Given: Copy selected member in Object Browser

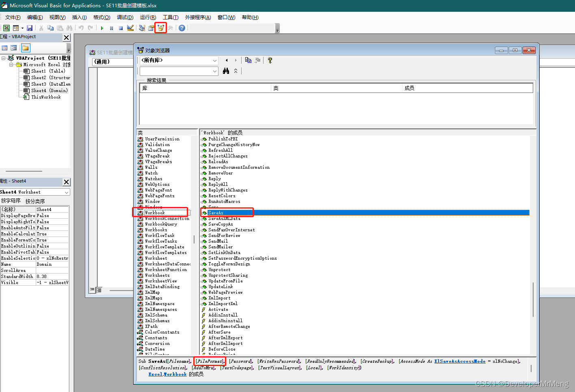Looking at the screenshot, I should click(248, 60).
